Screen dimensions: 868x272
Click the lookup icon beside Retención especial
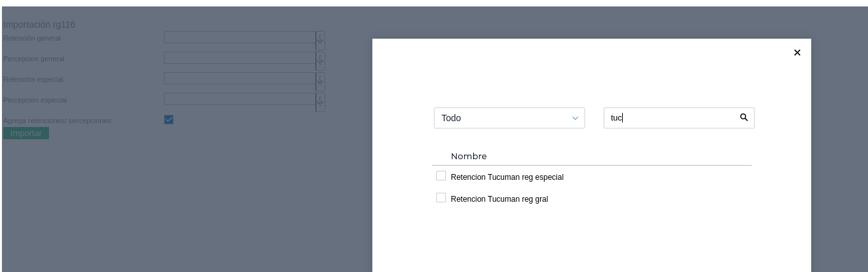click(x=320, y=81)
